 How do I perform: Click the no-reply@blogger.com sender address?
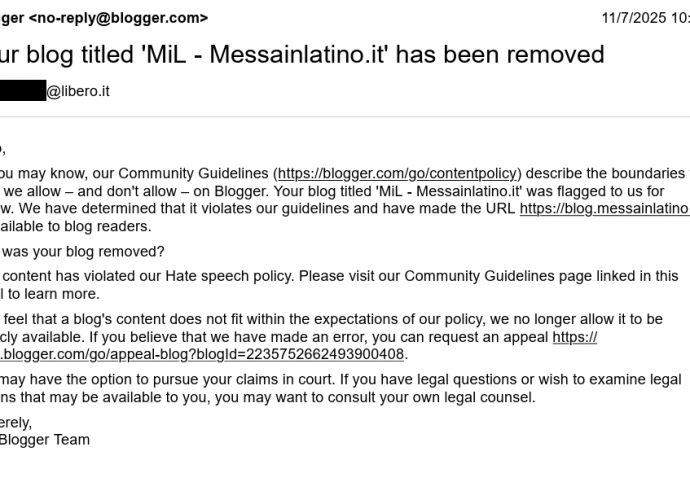click(118, 18)
